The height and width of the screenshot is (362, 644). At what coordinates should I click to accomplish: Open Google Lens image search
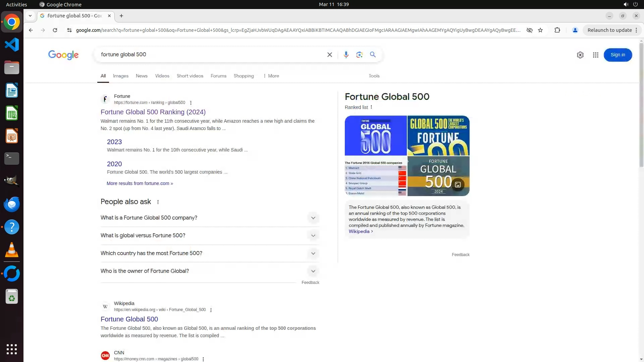click(x=359, y=55)
